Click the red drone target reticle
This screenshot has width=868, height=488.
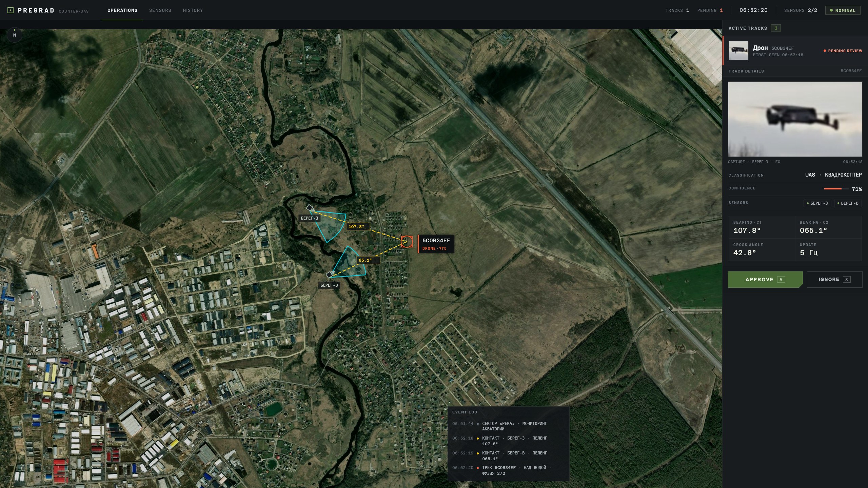(x=407, y=241)
